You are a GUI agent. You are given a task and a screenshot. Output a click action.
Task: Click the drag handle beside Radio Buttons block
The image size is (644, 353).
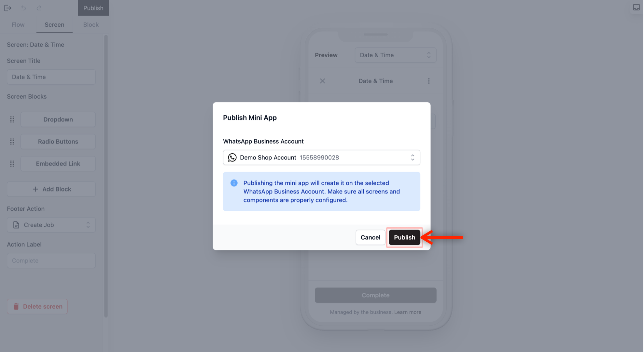[x=12, y=142]
